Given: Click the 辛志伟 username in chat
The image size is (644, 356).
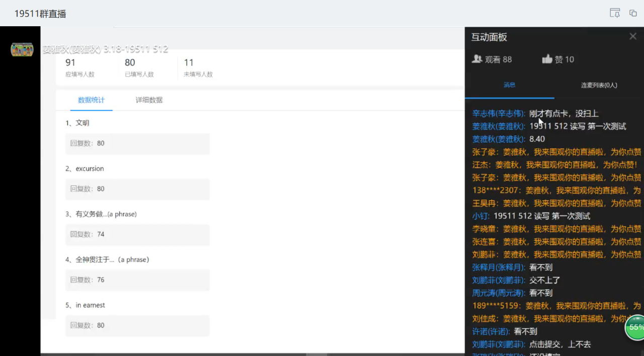Looking at the screenshot, I should tap(499, 114).
